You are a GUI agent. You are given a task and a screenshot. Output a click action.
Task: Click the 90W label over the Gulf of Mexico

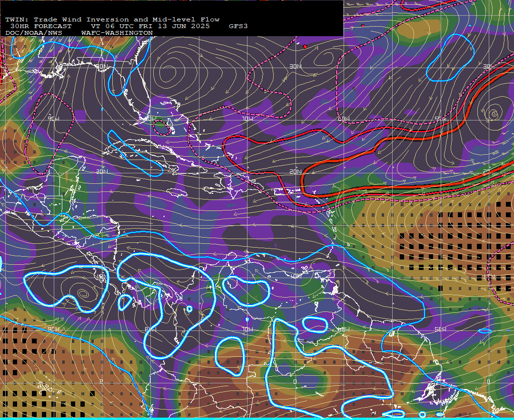pos(53,119)
